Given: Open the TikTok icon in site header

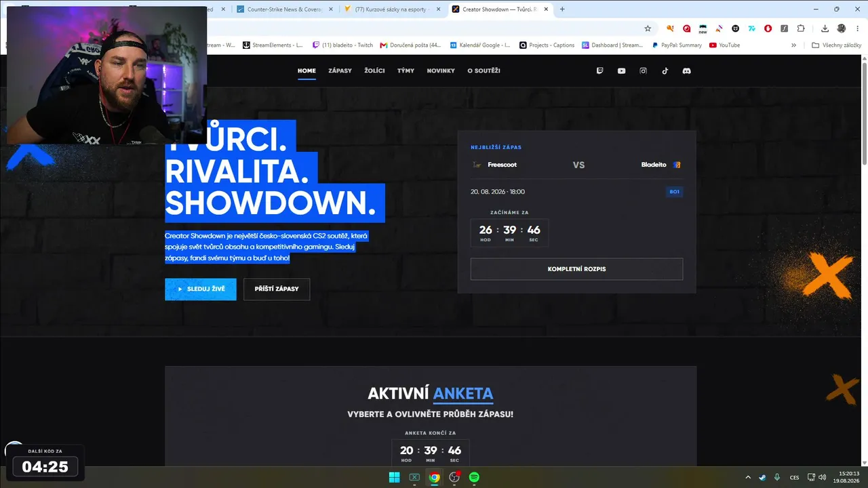Looking at the screenshot, I should 665,70.
